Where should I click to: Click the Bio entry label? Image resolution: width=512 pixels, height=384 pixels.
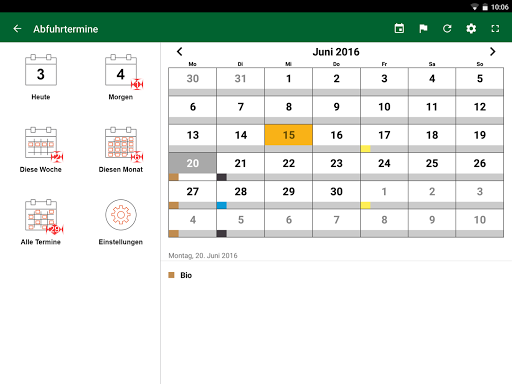[186, 275]
